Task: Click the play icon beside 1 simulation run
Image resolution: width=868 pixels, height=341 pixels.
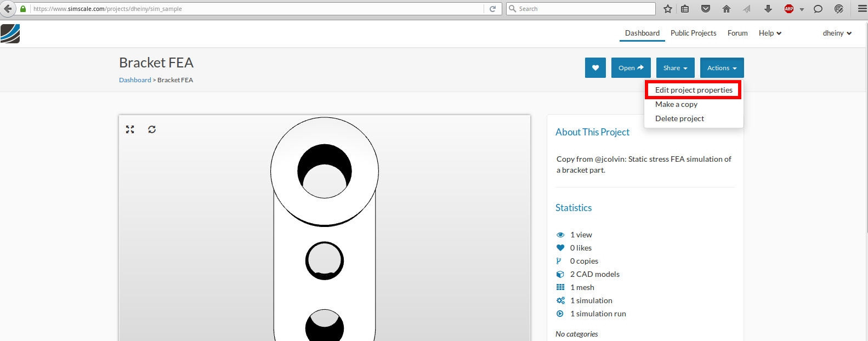Action: click(x=560, y=314)
